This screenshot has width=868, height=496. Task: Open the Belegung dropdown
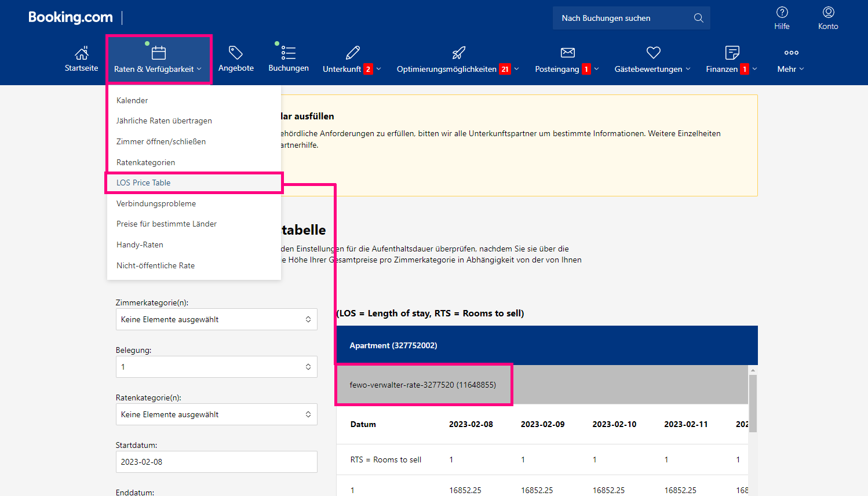click(217, 367)
